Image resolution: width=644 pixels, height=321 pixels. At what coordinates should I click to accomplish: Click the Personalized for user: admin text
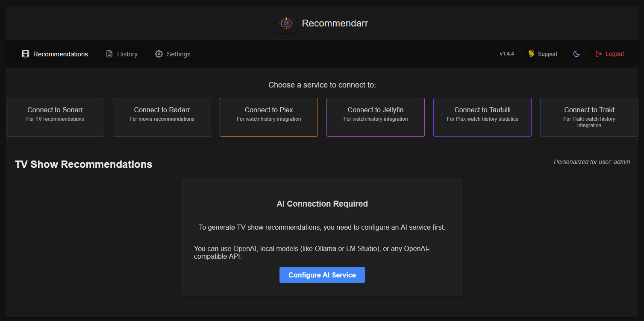(592, 162)
